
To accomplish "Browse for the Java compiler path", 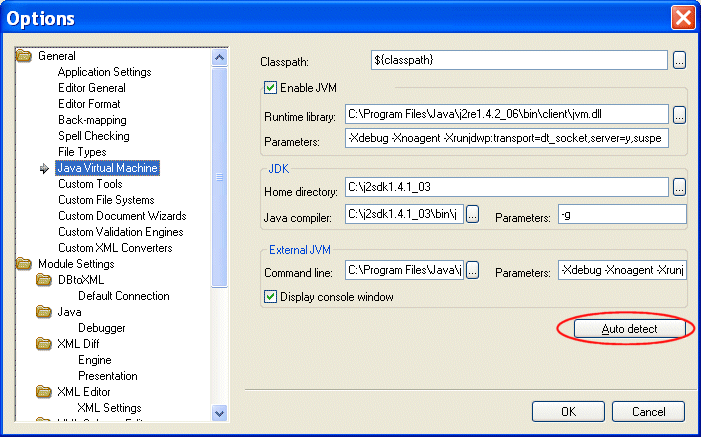I will [x=473, y=214].
